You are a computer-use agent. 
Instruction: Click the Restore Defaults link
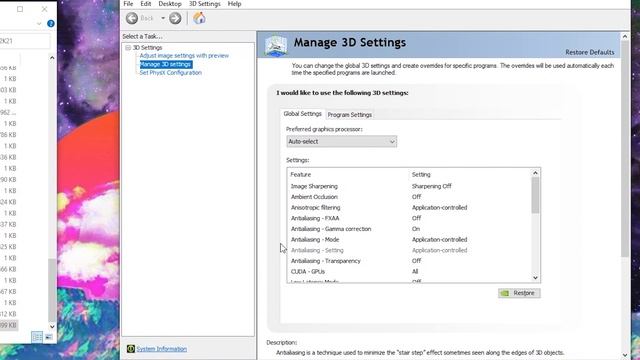[x=589, y=52]
